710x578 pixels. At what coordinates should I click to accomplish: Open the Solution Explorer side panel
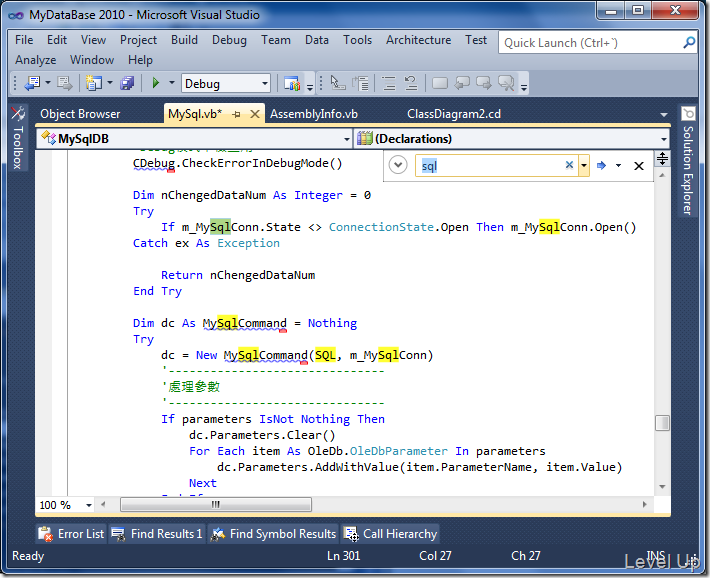point(688,161)
